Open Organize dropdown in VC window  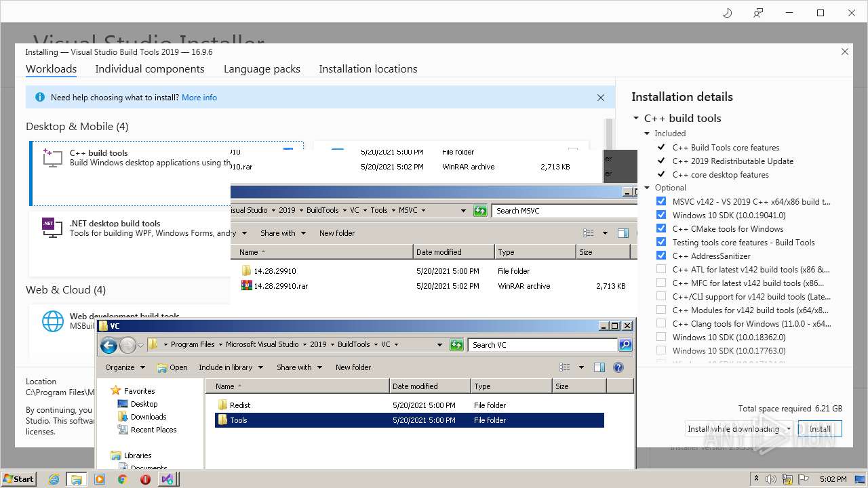125,367
